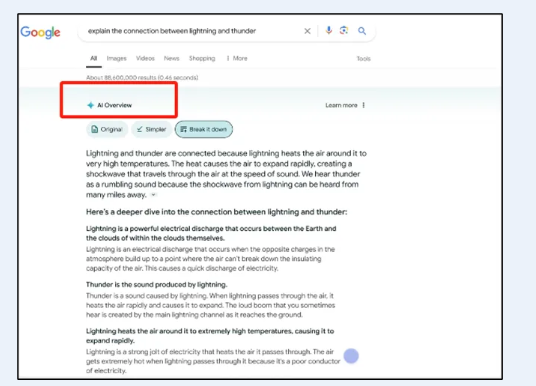The height and width of the screenshot is (386, 536).
Task: Follow the Learn more link
Action: tap(341, 105)
